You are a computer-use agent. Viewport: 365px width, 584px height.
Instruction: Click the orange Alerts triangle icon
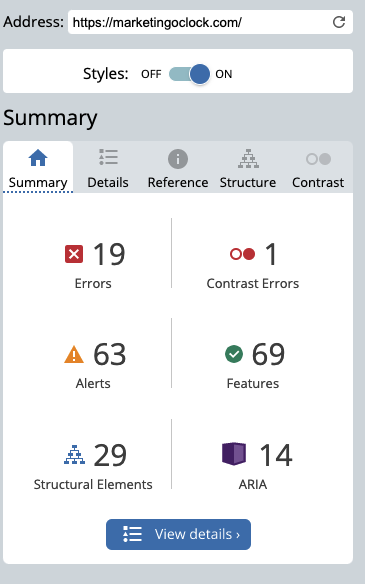(x=74, y=354)
